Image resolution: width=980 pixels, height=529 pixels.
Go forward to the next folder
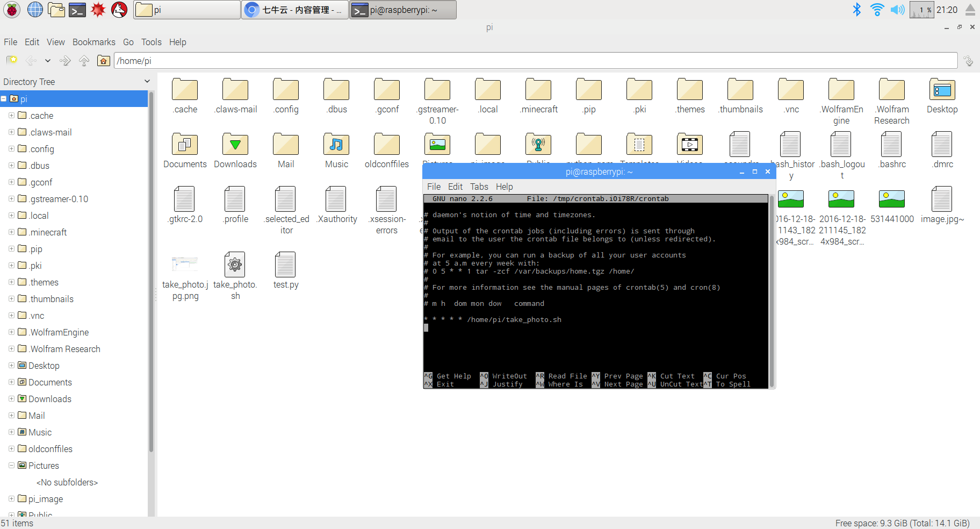click(x=65, y=61)
